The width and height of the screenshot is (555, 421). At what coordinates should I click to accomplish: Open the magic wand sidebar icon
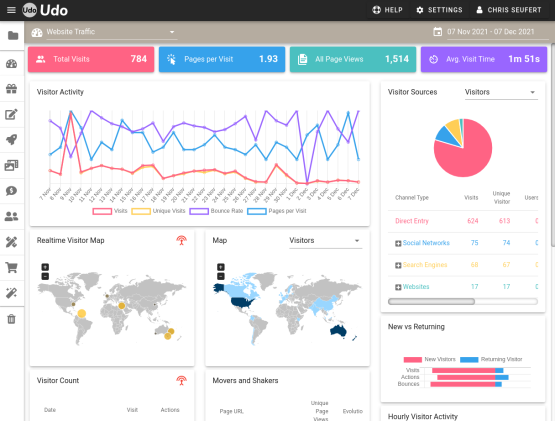coord(12,293)
